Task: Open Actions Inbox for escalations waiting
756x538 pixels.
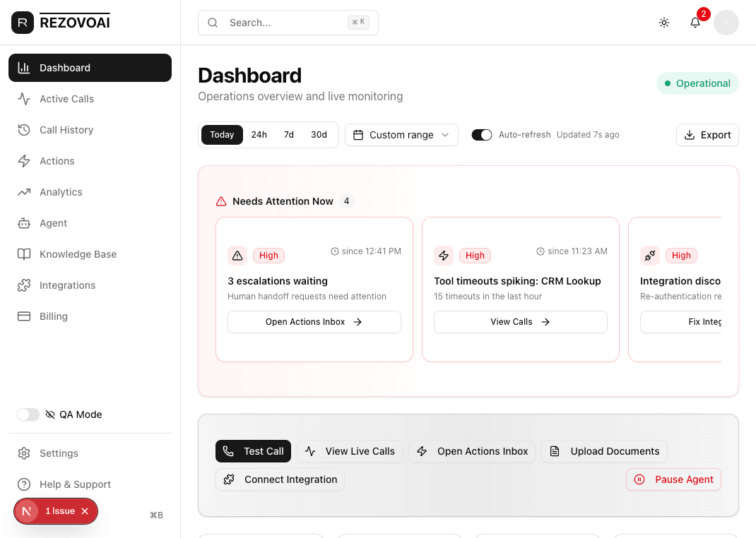Action: (x=314, y=322)
